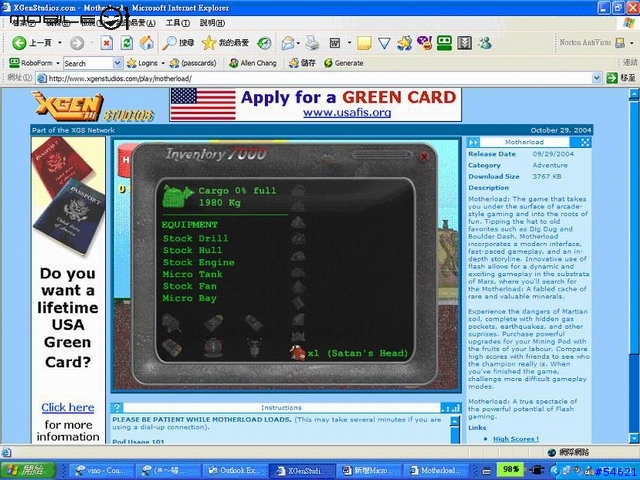Open the Mail envelope toolbar icon
This screenshot has height=480, width=640.
tap(287, 43)
